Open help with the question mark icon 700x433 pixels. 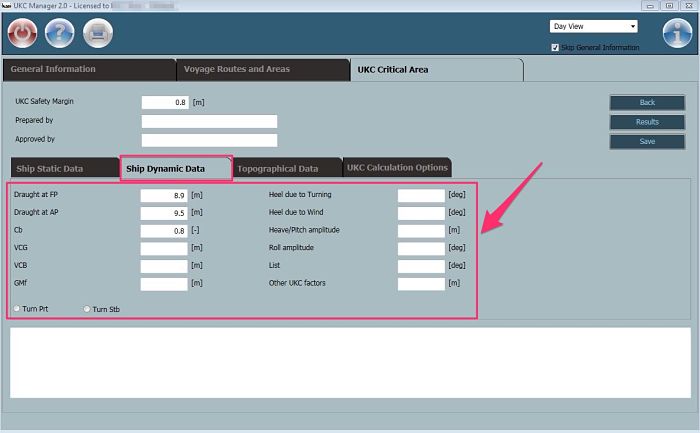coord(60,33)
